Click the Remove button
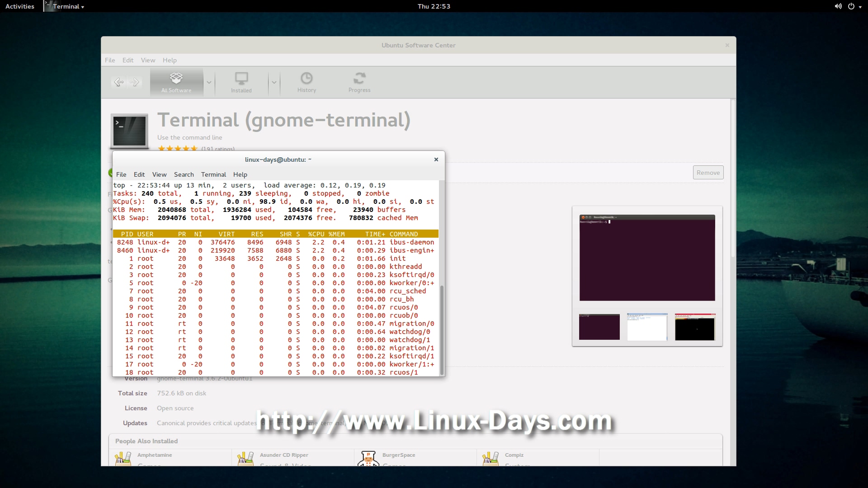Image resolution: width=868 pixels, height=488 pixels. coord(708,173)
